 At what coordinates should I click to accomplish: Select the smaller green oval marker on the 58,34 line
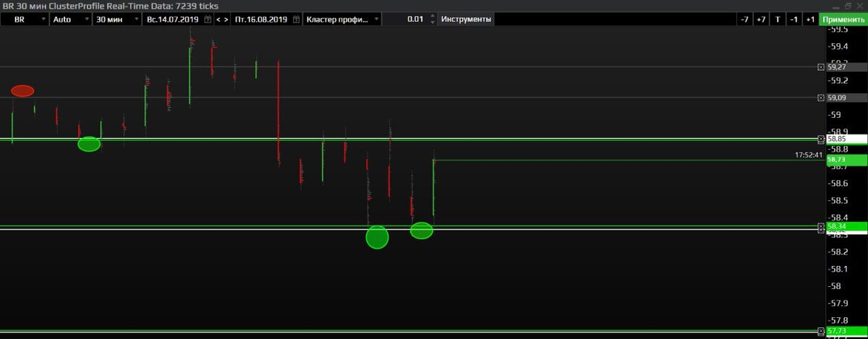pyautogui.click(x=422, y=231)
